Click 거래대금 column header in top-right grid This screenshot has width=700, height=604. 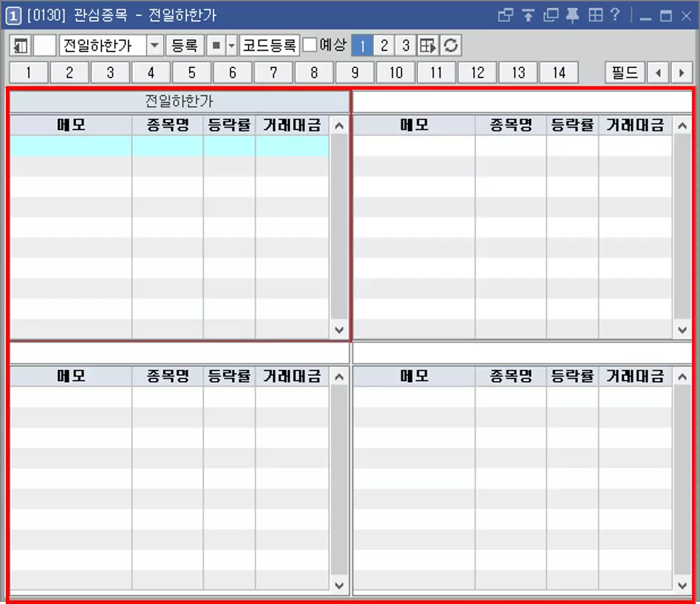coord(636,125)
